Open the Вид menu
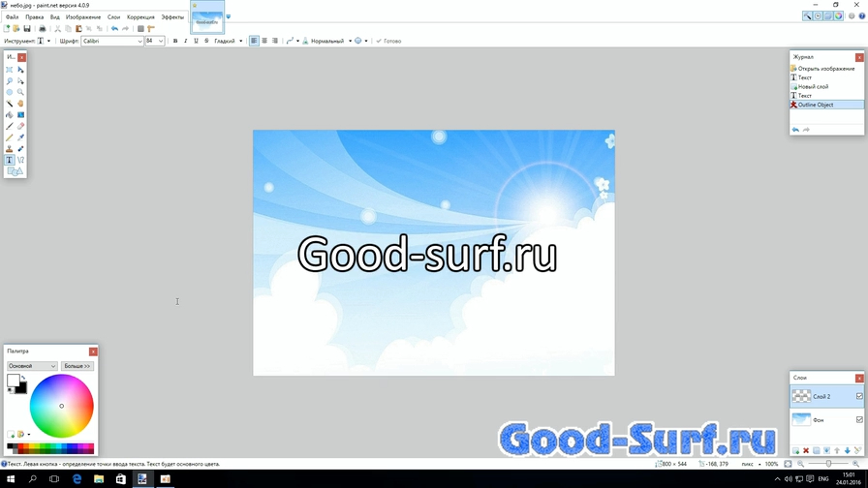 click(x=55, y=17)
